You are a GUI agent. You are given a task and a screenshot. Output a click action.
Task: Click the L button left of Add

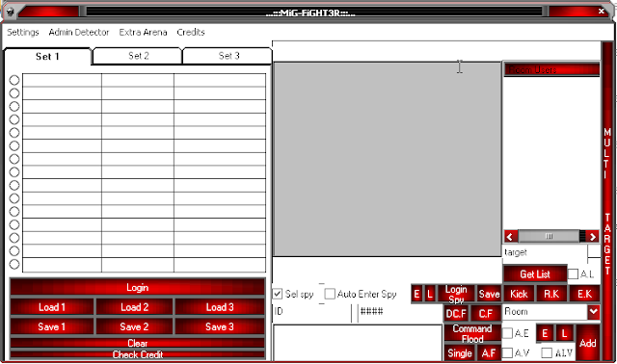pyautogui.click(x=565, y=333)
